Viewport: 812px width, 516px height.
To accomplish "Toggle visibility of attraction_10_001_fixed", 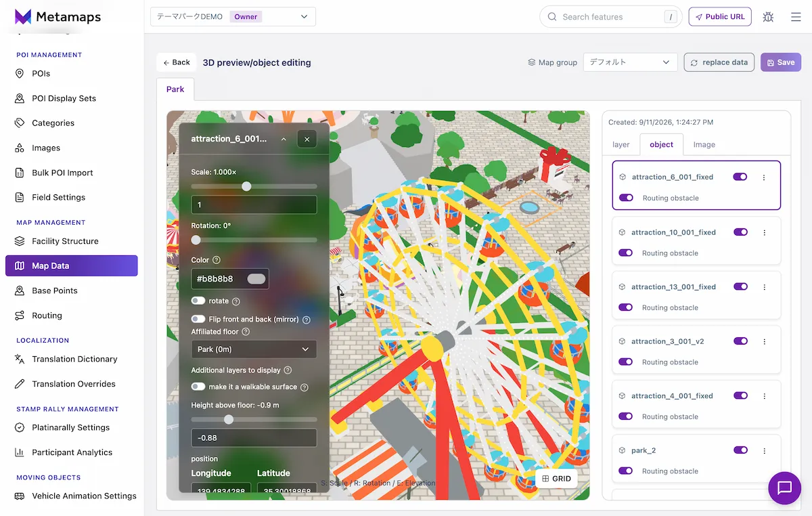I will tap(740, 232).
